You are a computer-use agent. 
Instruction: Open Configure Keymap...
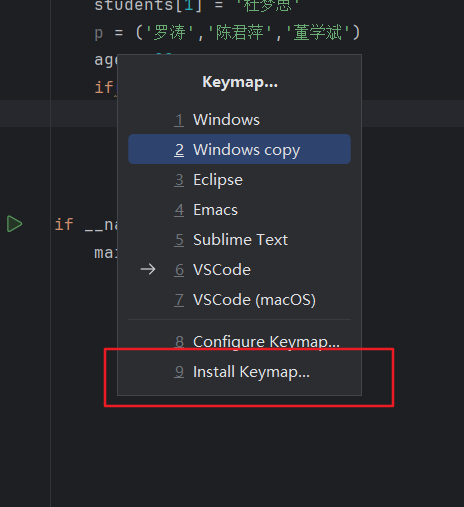point(239,342)
